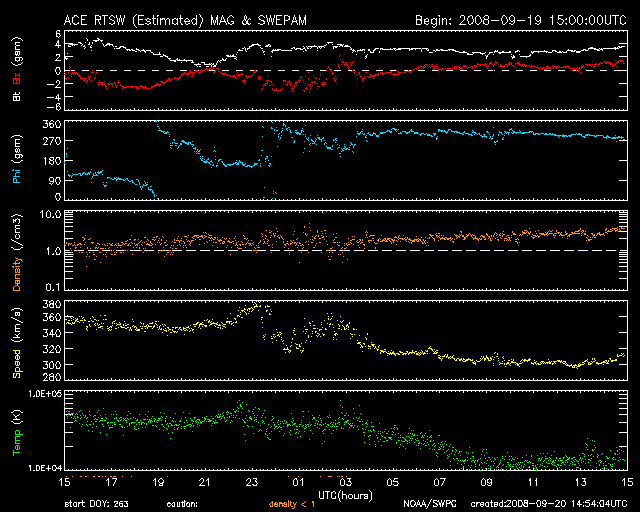
Task: Click the '1.0E+05' tick on Temp axis
Action: point(45,394)
